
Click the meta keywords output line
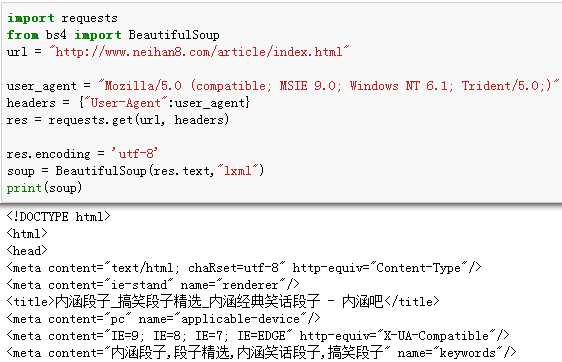[262, 353]
